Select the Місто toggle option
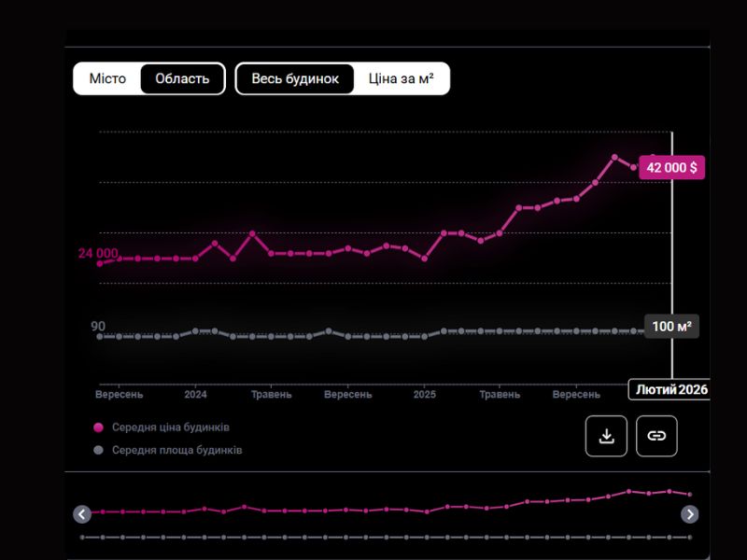Viewport: 747px width, 560px height. [107, 78]
